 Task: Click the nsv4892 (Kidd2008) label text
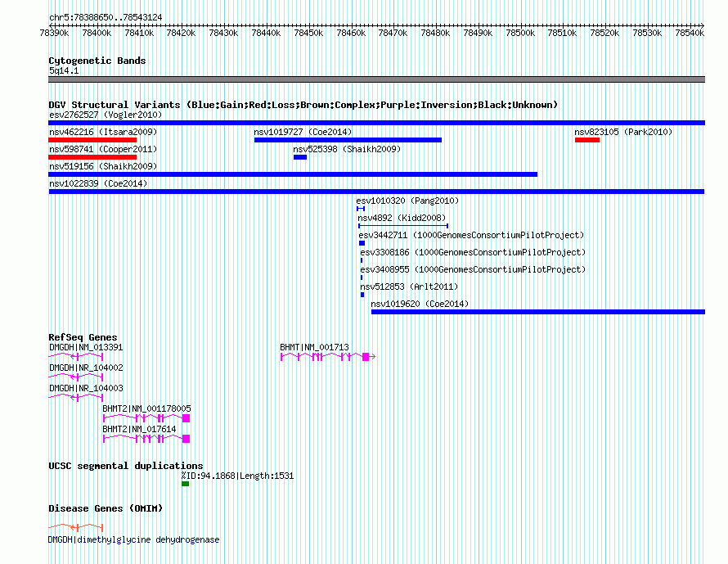pos(402,218)
